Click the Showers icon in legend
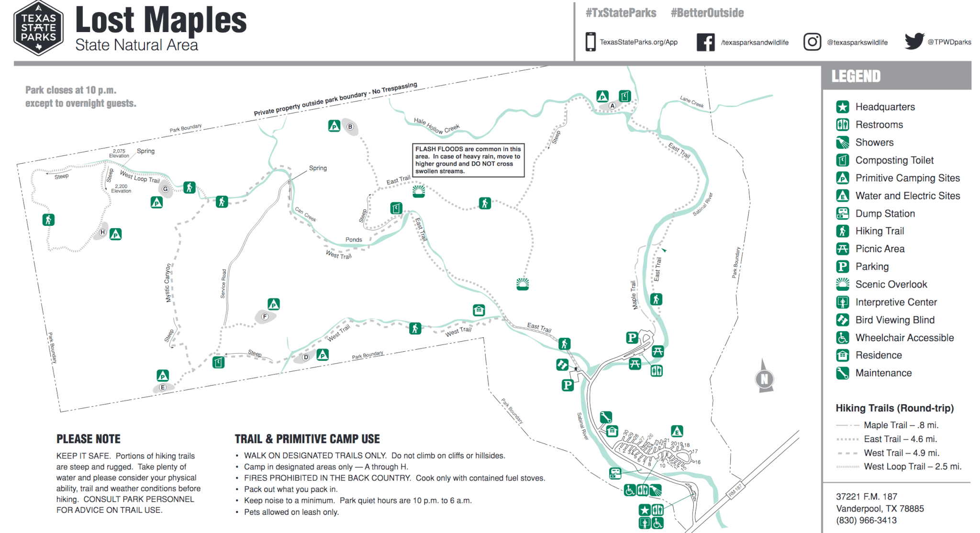 pyautogui.click(x=843, y=142)
